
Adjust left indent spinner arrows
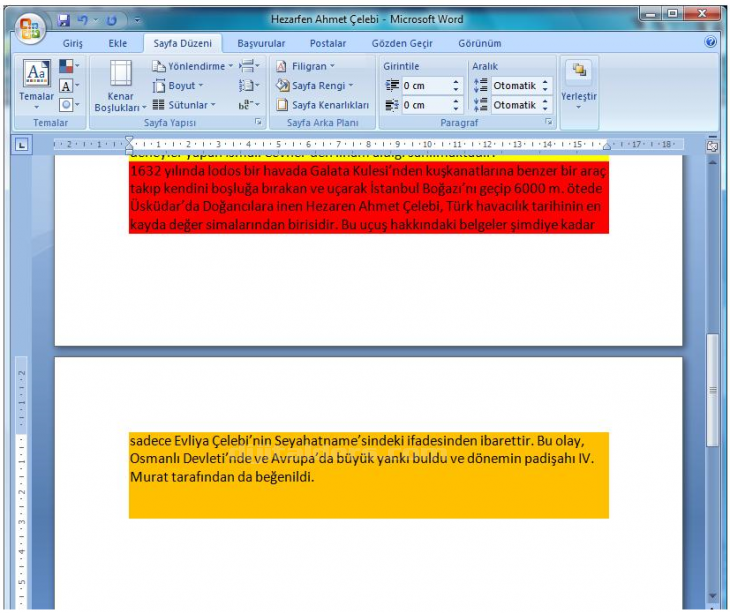point(457,86)
